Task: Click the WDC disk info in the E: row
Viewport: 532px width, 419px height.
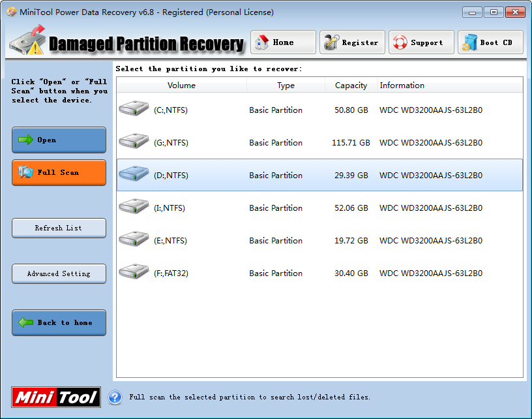Action: 430,240
